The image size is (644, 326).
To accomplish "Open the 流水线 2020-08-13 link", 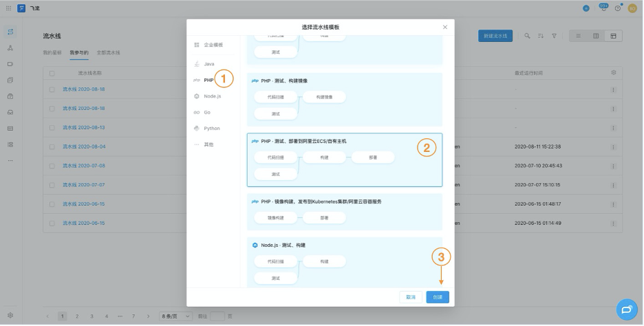I will (84, 128).
